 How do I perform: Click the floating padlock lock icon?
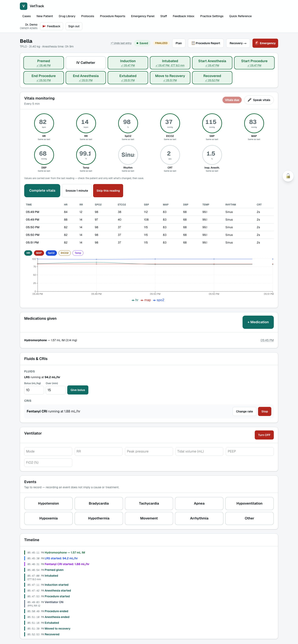click(x=288, y=176)
